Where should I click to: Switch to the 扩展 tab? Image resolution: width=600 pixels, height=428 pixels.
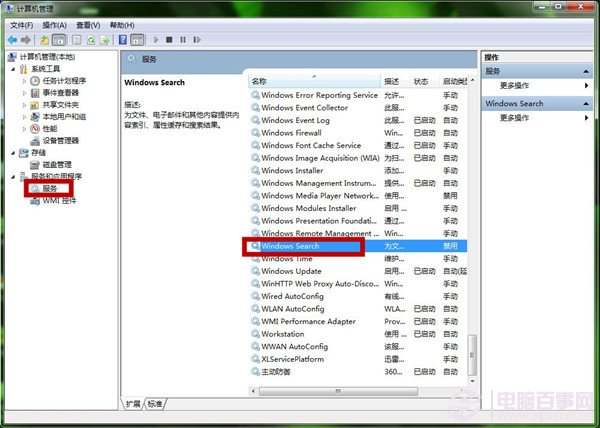[134, 404]
